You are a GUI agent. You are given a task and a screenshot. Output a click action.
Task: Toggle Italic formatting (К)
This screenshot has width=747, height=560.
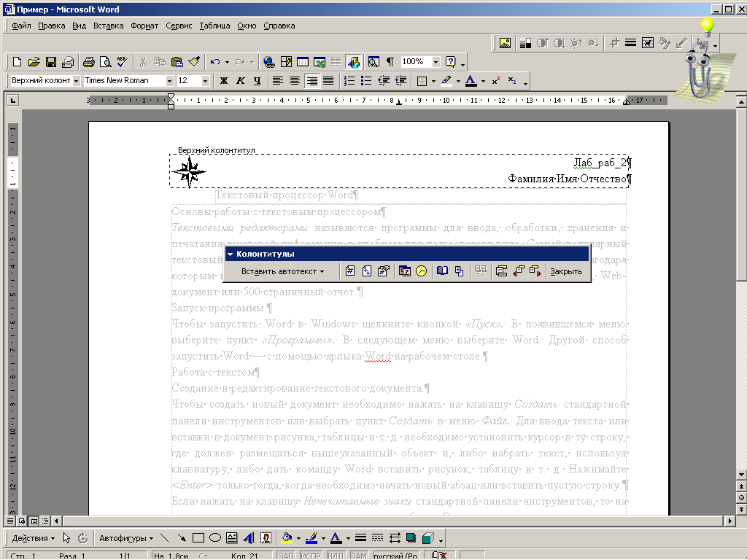(241, 81)
